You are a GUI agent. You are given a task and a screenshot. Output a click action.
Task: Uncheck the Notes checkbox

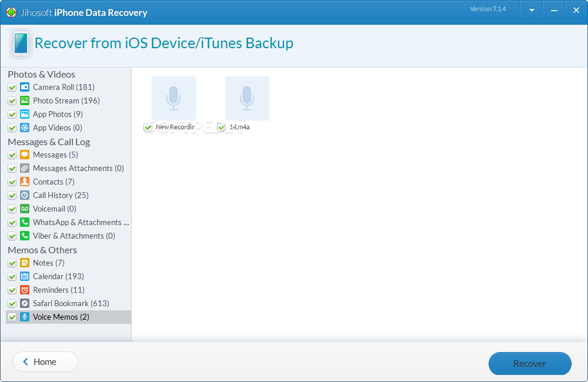point(12,263)
